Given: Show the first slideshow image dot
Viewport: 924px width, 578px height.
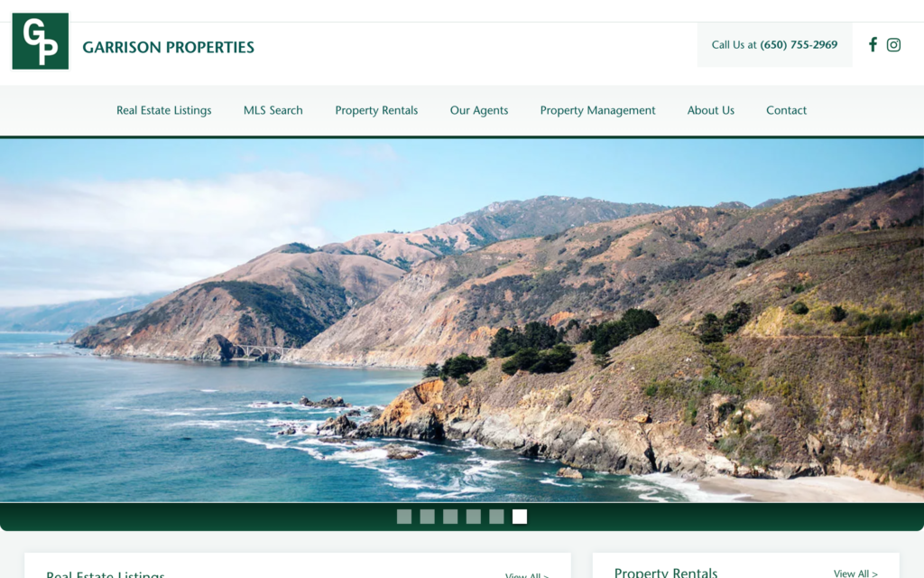Looking at the screenshot, I should [404, 517].
